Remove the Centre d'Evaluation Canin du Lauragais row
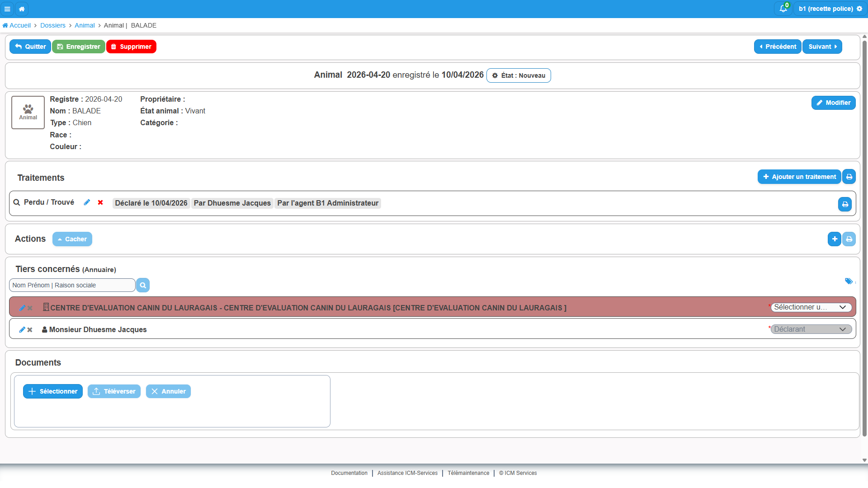This screenshot has height=488, width=868. [30, 308]
